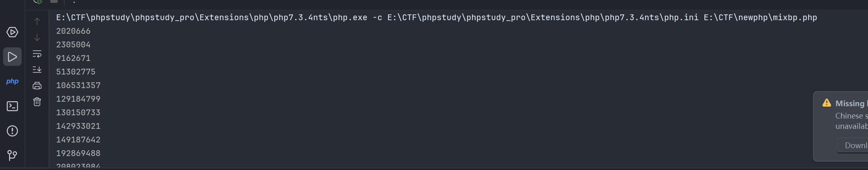Image resolution: width=868 pixels, height=170 pixels.
Task: Print the console output
Action: (x=37, y=86)
